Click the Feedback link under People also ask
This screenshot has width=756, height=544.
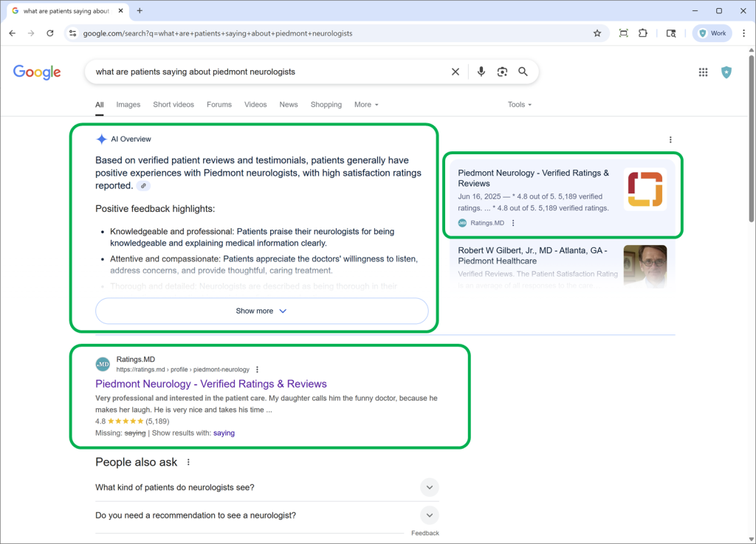point(425,533)
